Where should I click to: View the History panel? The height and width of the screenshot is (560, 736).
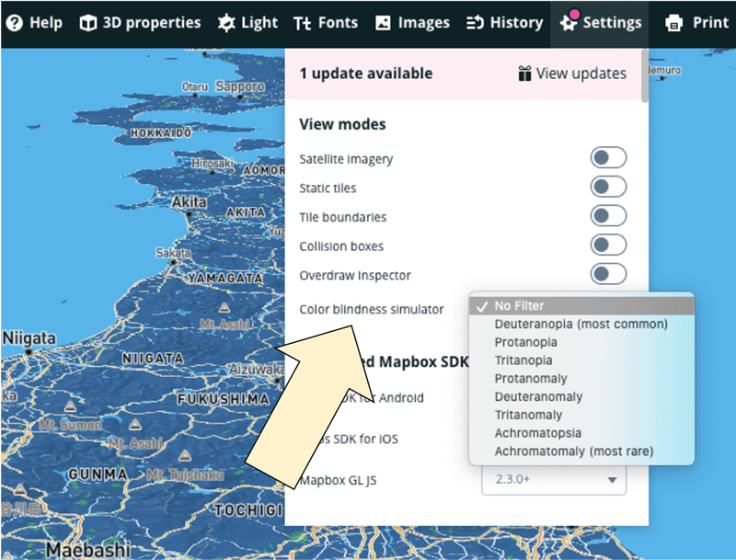click(x=504, y=23)
